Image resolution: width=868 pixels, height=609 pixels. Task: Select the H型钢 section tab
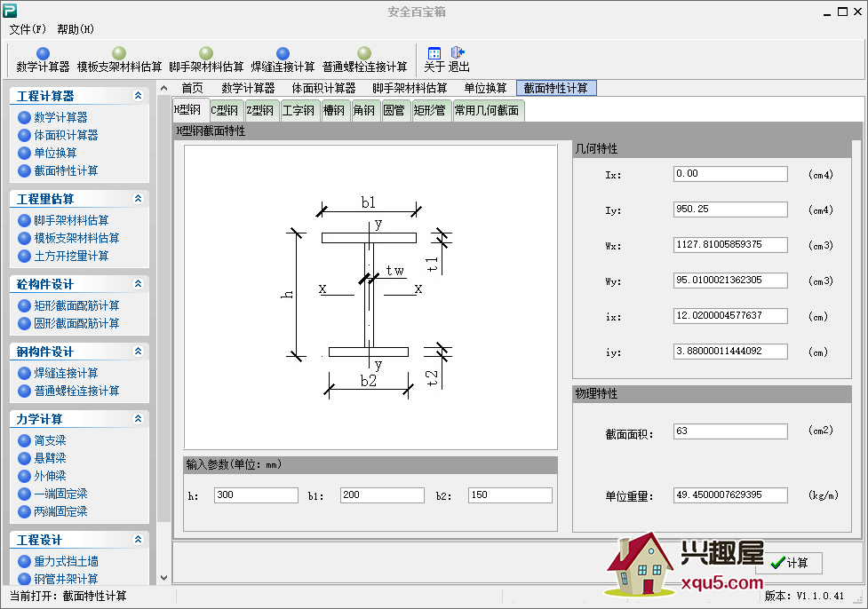191,110
